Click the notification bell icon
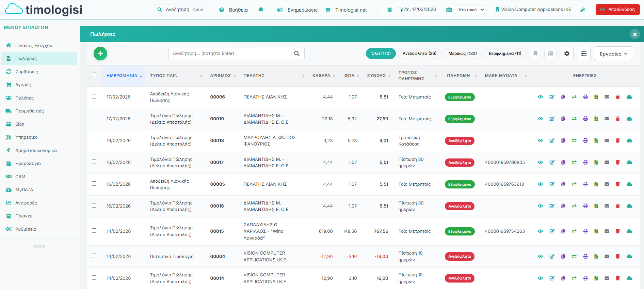 pos(261,10)
